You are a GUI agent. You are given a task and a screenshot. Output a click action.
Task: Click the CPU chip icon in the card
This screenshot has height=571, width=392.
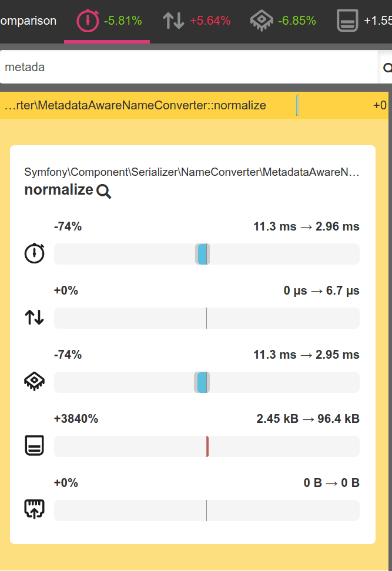(x=34, y=382)
